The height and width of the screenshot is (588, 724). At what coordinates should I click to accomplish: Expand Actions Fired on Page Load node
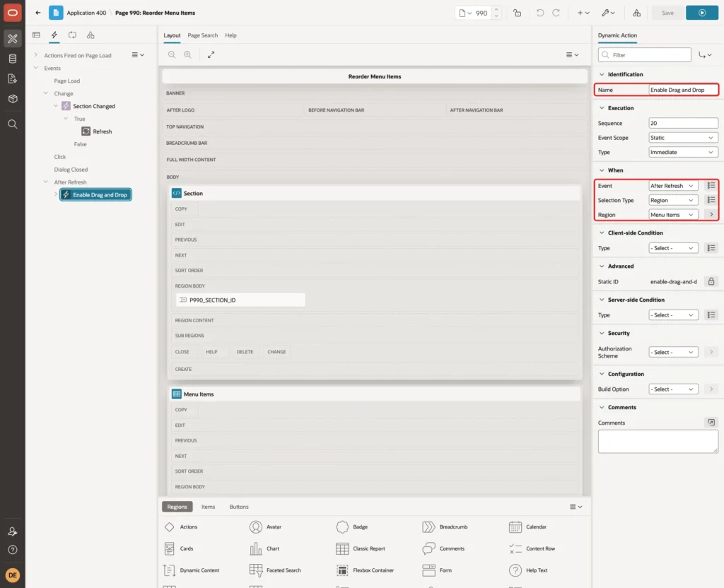click(35, 55)
